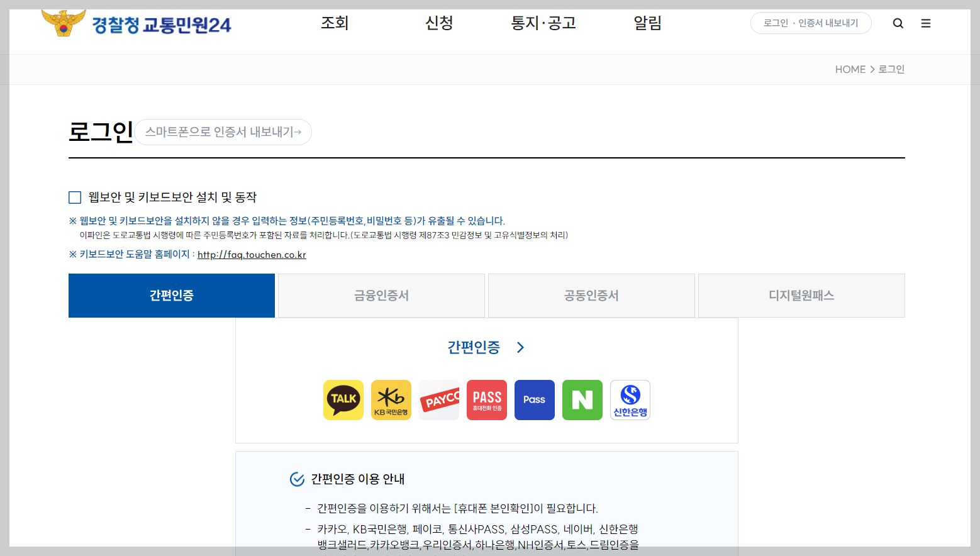980x556 pixels.
Task: Open the 조회 menu
Action: pos(334,23)
